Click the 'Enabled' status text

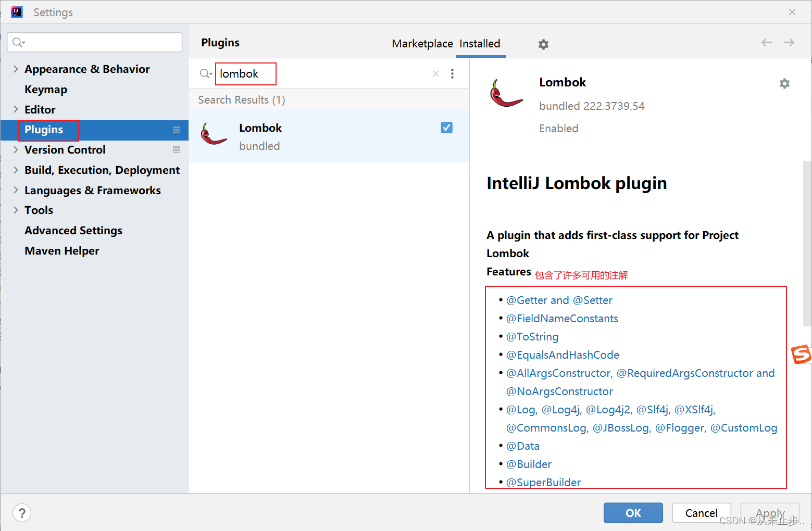559,129
